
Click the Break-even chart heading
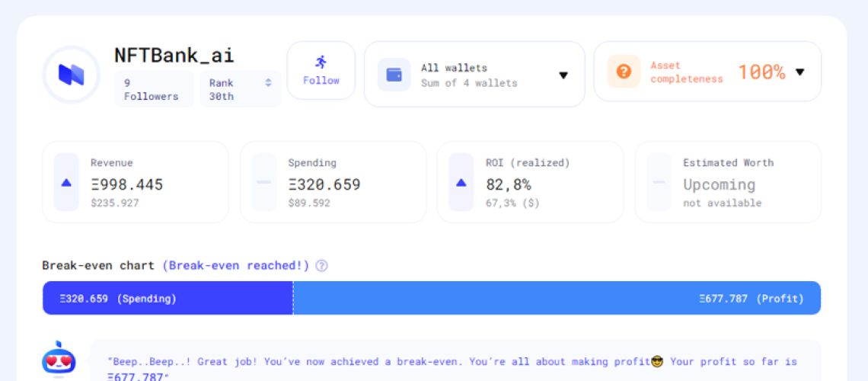98,266
